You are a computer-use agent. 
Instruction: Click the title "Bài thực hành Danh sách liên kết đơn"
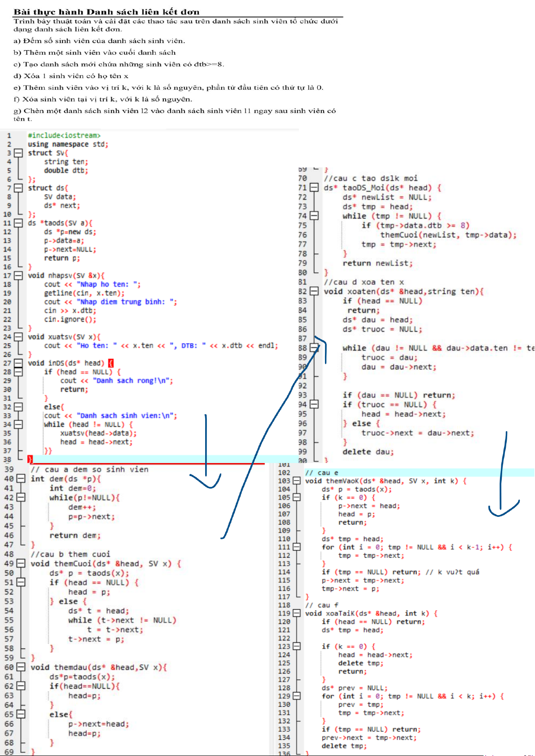[106, 12]
